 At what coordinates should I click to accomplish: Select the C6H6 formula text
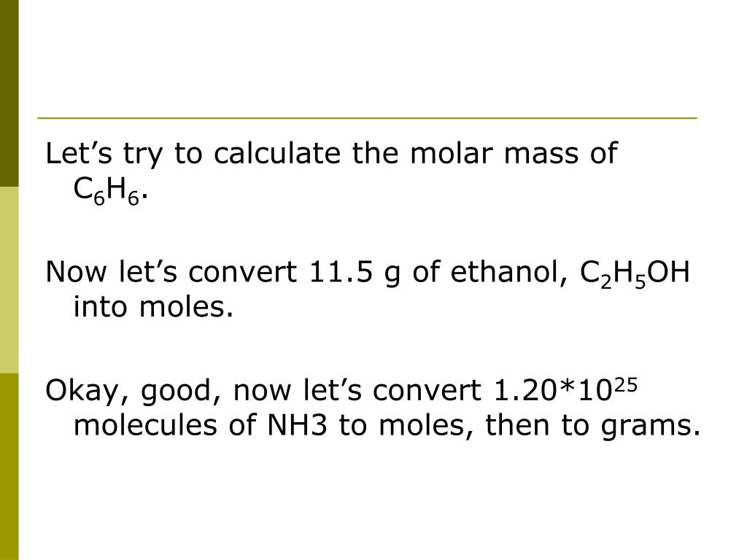coord(107,190)
